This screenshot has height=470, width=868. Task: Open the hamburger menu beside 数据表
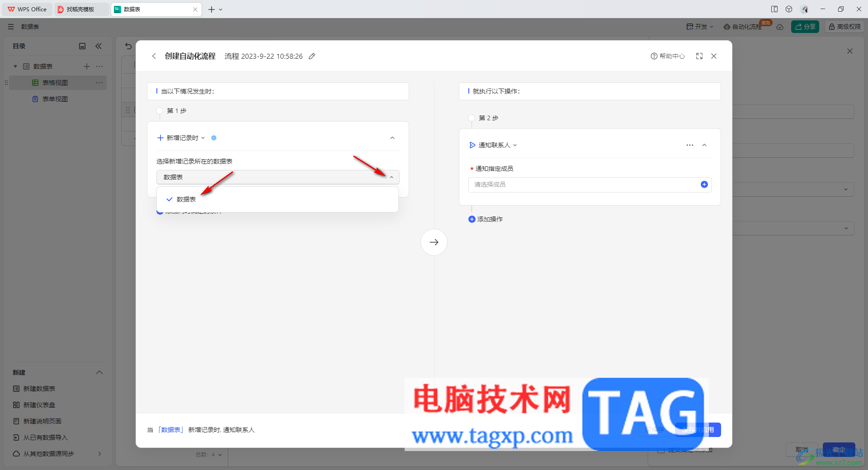click(x=11, y=27)
